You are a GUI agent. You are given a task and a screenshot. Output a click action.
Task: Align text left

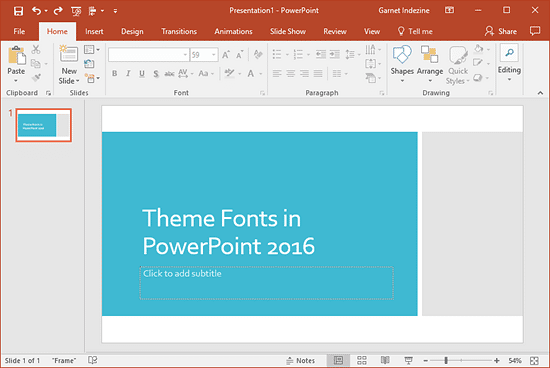pyautogui.click(x=277, y=74)
